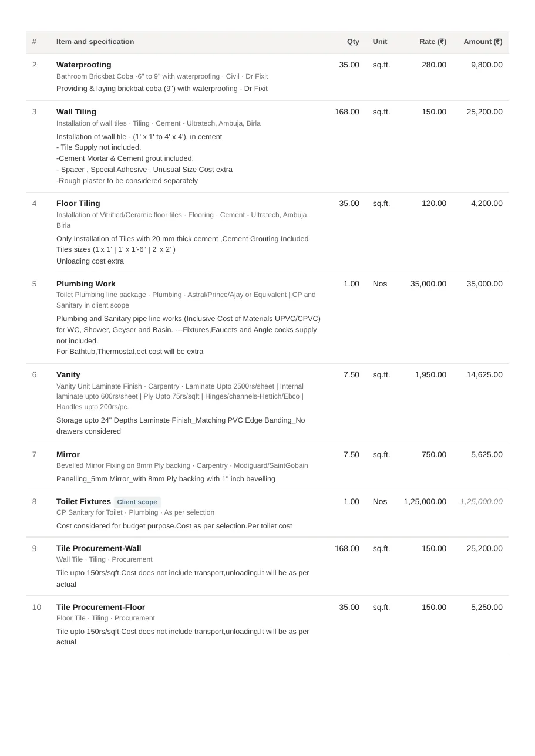Select the Wall Tiling row heading
The height and width of the screenshot is (756, 535).
tap(76, 112)
